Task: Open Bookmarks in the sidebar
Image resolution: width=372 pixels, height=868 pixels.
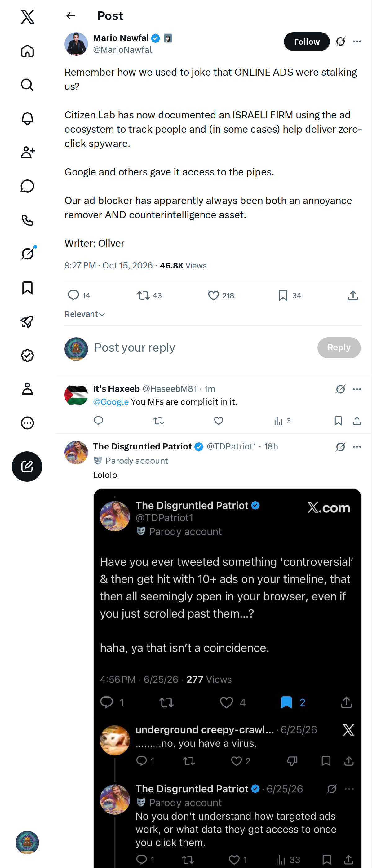Action: click(x=27, y=288)
